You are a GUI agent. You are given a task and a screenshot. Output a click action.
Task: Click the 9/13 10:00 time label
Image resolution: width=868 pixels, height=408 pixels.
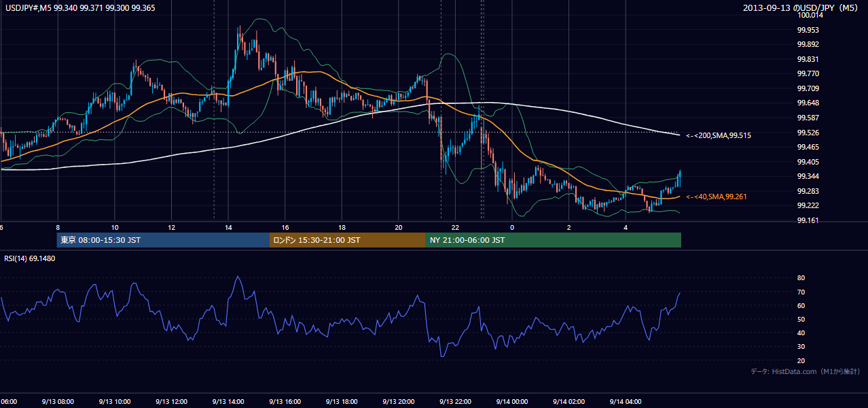114,402
